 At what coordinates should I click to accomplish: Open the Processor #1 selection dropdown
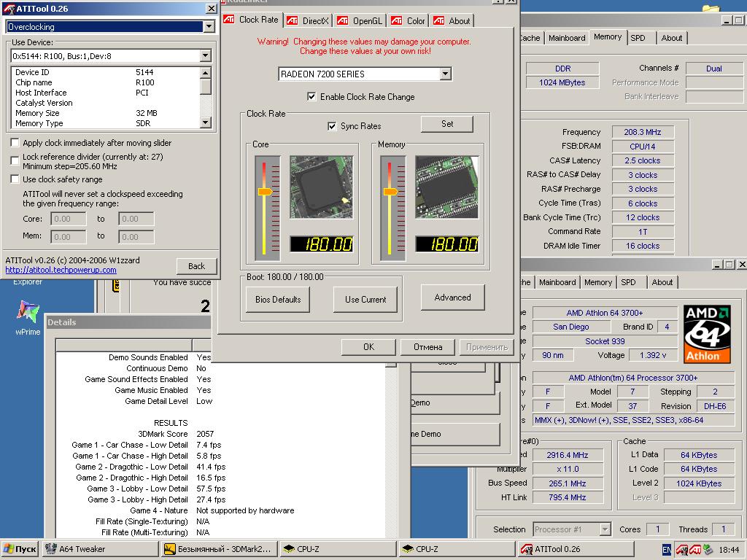point(605,529)
